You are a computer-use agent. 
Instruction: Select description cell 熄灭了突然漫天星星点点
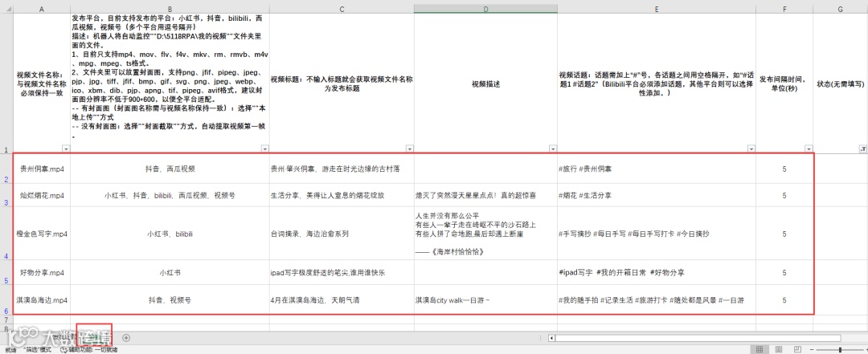click(x=485, y=195)
